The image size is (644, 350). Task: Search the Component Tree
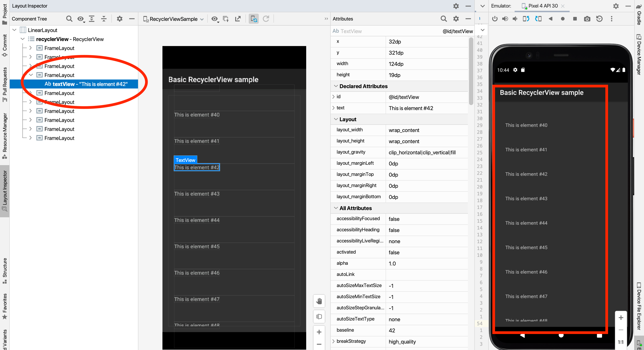69,19
